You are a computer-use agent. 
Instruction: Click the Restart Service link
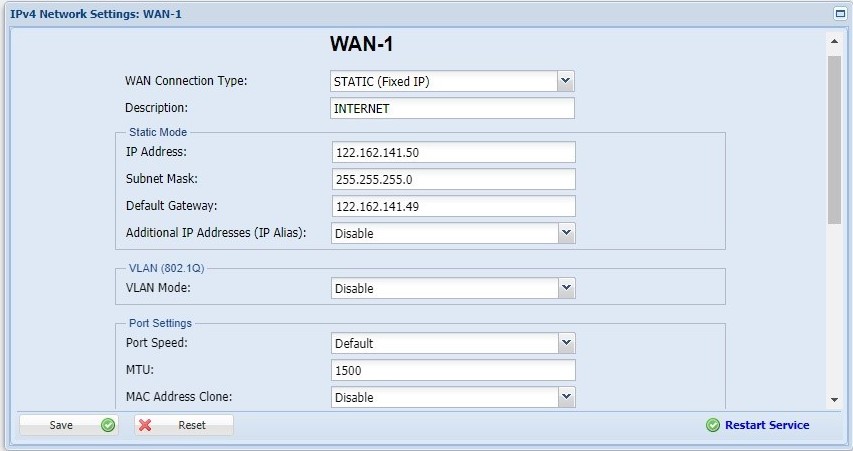point(767,425)
